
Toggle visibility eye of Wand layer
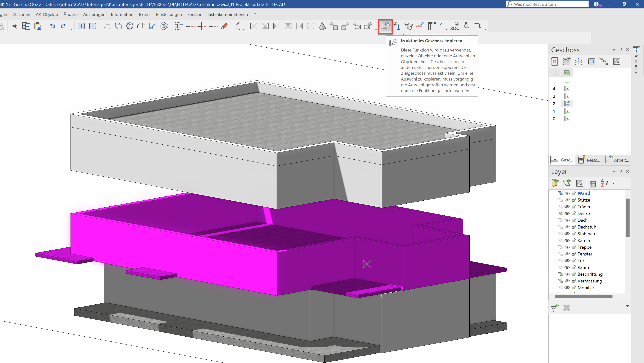pyautogui.click(x=567, y=193)
